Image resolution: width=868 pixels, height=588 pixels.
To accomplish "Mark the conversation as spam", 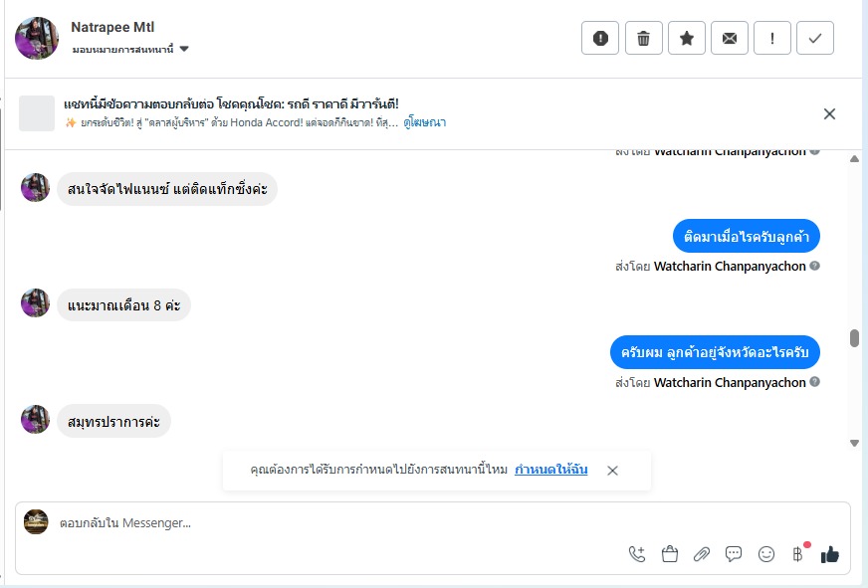I will [600, 39].
